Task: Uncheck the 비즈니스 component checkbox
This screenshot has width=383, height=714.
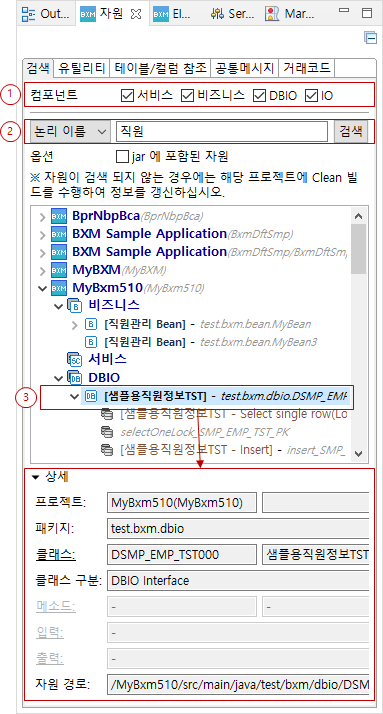Action: point(187,96)
